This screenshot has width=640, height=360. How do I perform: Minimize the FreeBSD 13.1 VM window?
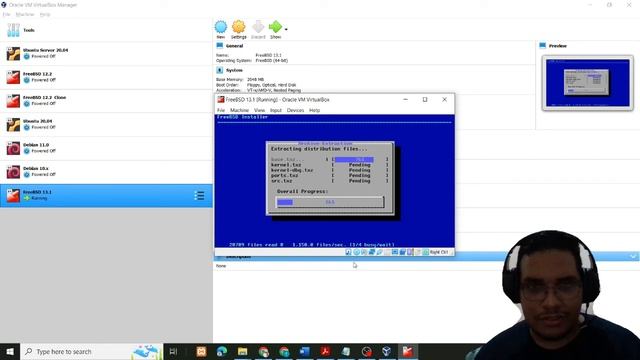[x=405, y=100]
